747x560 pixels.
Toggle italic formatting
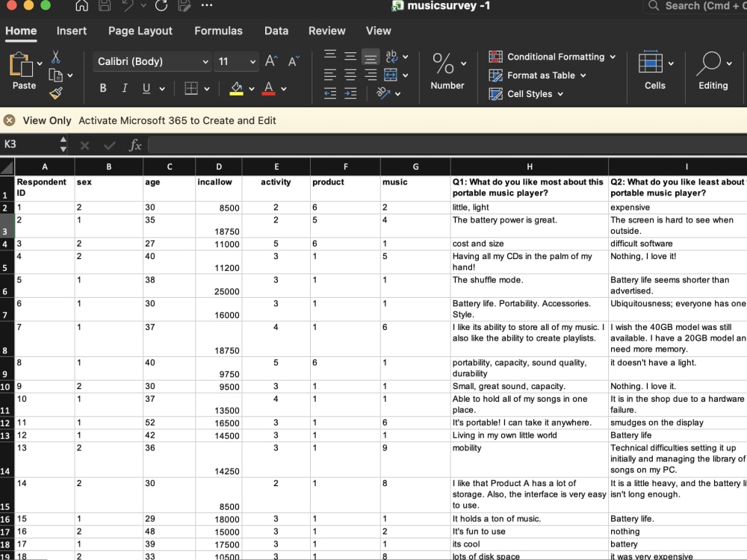pyautogui.click(x=124, y=88)
